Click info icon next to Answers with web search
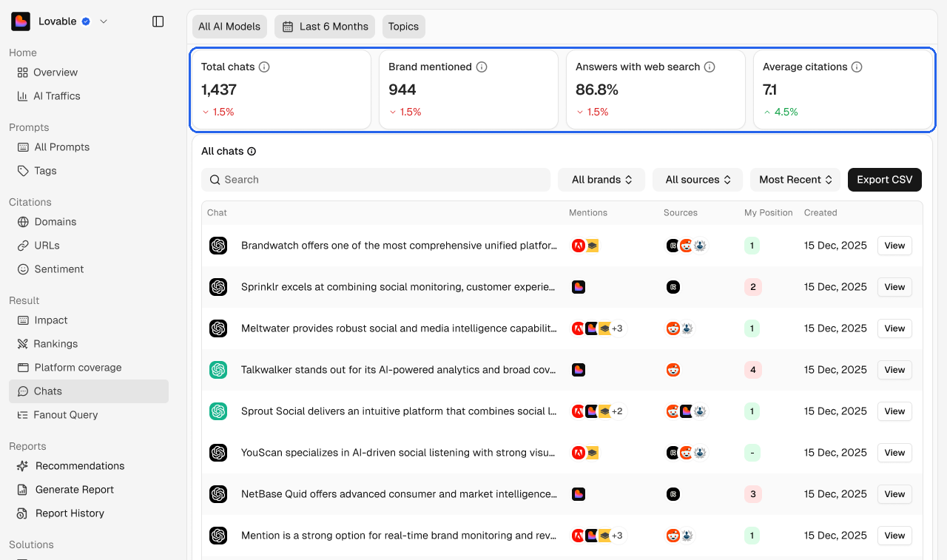947x560 pixels. (x=710, y=67)
